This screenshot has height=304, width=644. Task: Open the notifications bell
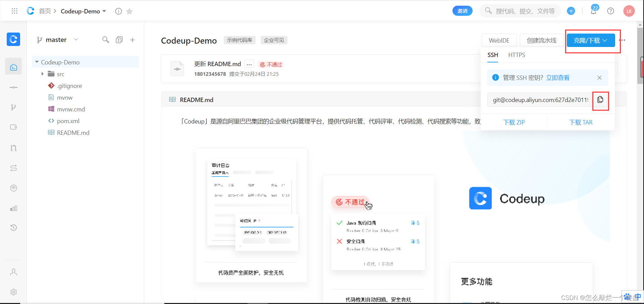593,11
